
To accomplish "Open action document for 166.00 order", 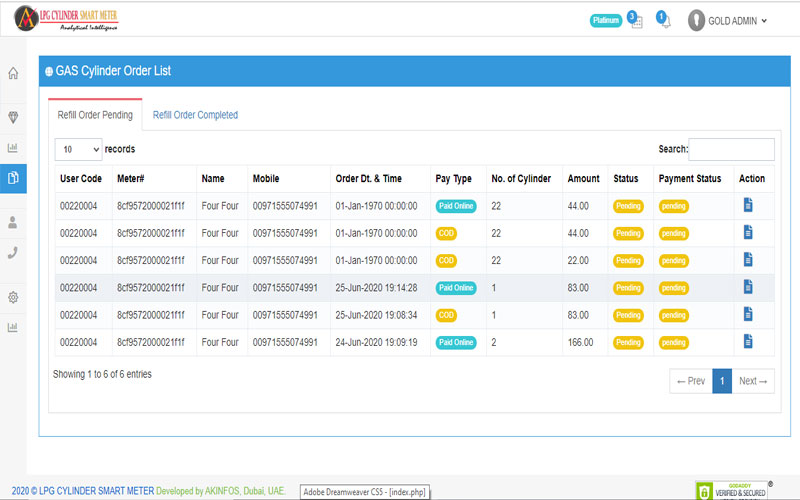I will click(748, 341).
